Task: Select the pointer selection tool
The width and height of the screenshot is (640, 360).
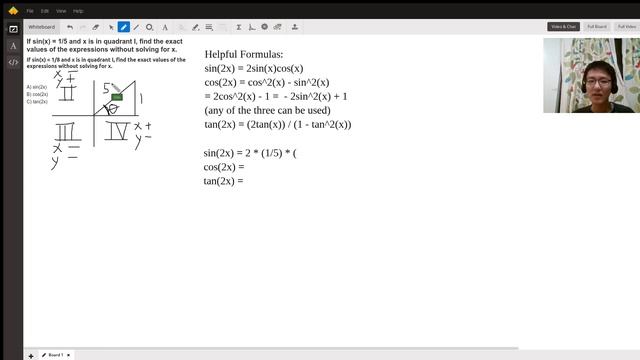Action: (111, 27)
